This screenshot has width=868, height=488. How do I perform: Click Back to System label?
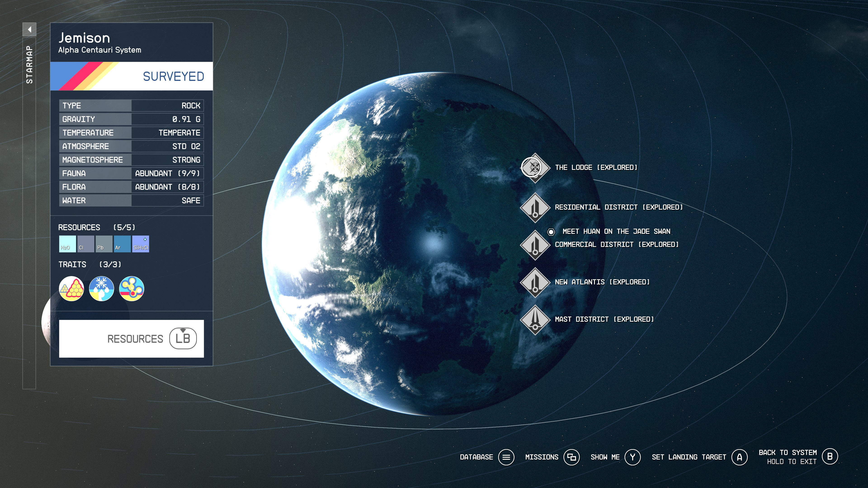788,453
